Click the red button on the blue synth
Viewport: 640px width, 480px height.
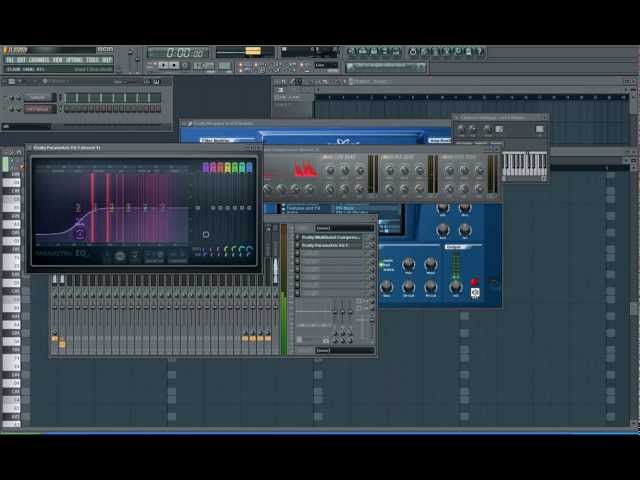click(474, 282)
